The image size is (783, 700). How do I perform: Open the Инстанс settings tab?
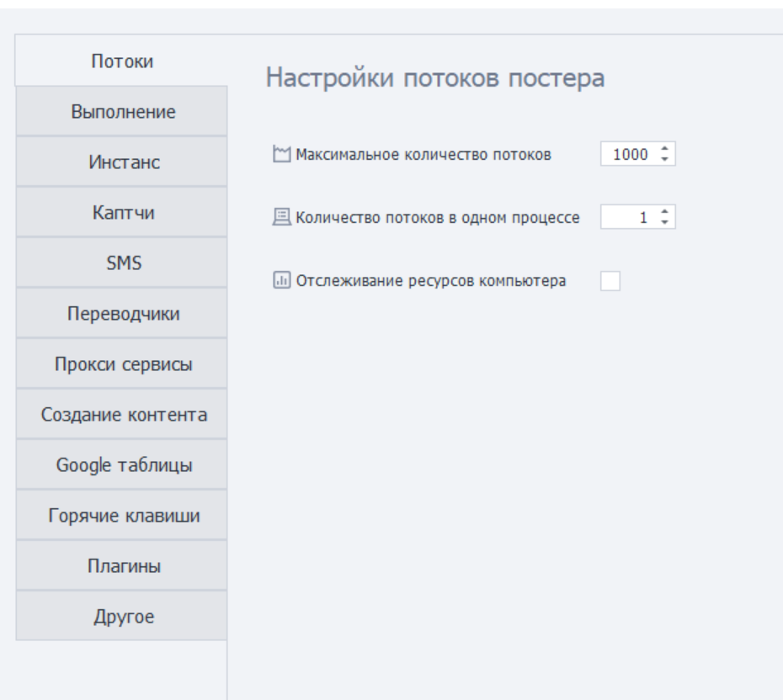[x=122, y=162]
